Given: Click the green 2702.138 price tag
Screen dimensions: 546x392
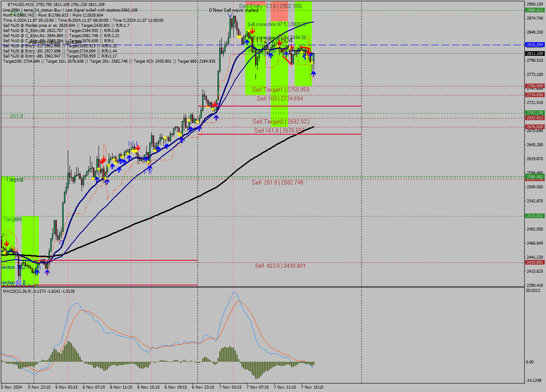Looking at the screenshot, I should 535,113.
